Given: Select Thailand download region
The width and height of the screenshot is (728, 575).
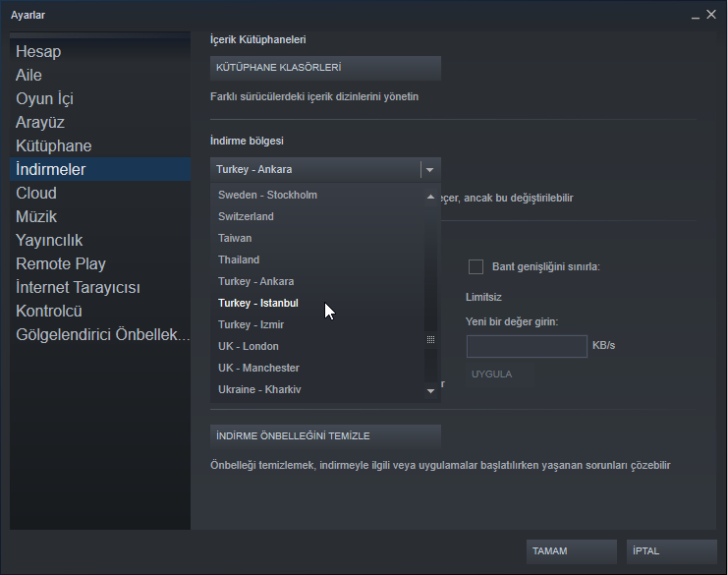Looking at the screenshot, I should click(x=317, y=259).
